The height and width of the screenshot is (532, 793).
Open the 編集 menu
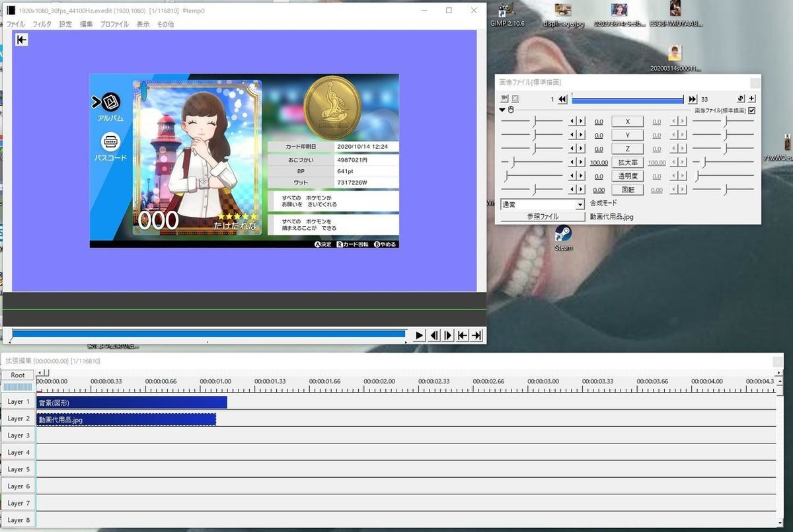click(86, 24)
